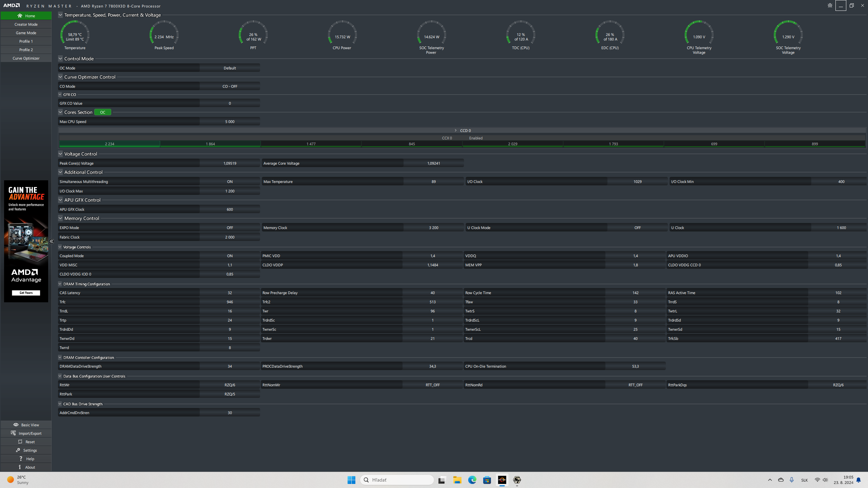Open Help question mark icon
Viewport: 868px width, 488px height.
[x=21, y=459]
